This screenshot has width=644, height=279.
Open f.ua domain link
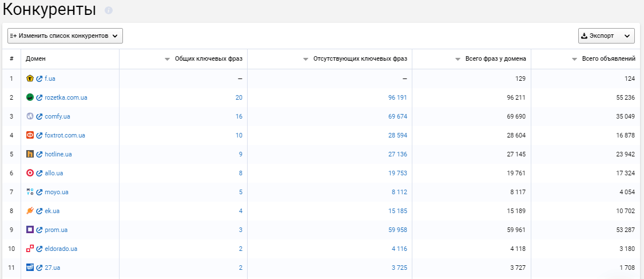[50, 78]
